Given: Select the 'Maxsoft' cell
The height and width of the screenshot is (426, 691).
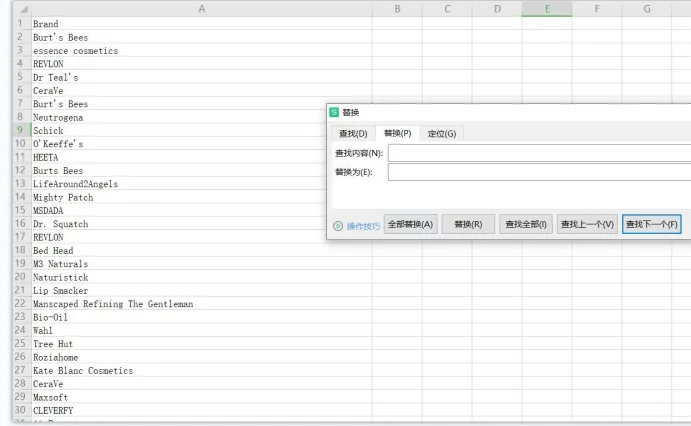Looking at the screenshot, I should (202, 397).
